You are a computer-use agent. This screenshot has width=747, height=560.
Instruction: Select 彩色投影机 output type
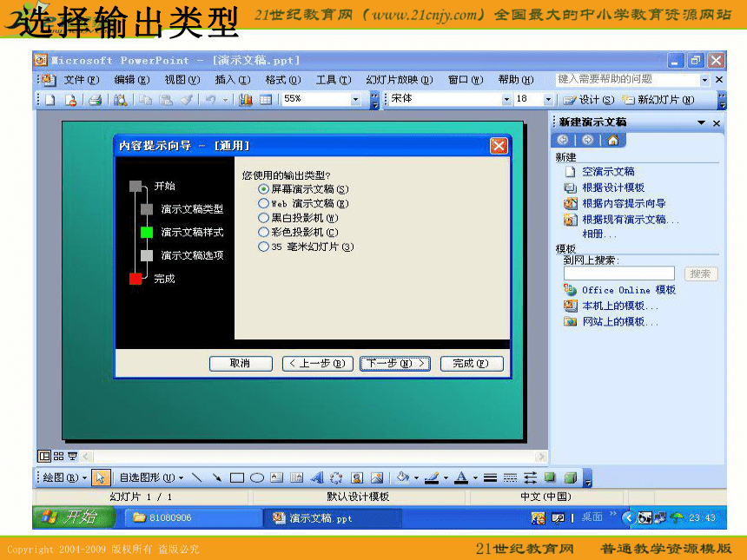tap(298, 232)
